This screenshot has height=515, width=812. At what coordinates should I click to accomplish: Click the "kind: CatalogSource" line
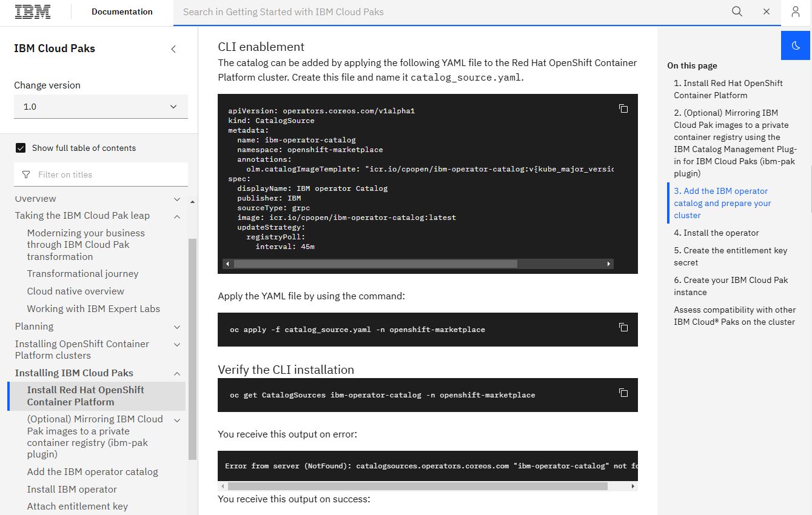coord(271,121)
